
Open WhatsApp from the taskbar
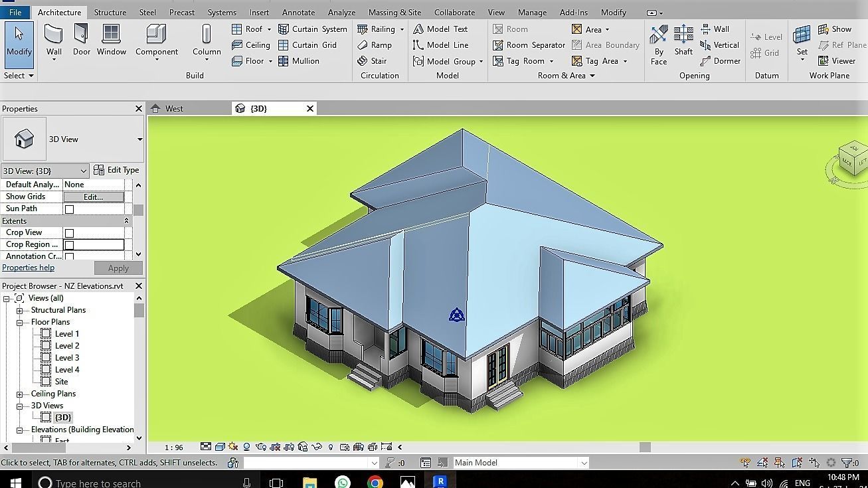[x=343, y=483]
